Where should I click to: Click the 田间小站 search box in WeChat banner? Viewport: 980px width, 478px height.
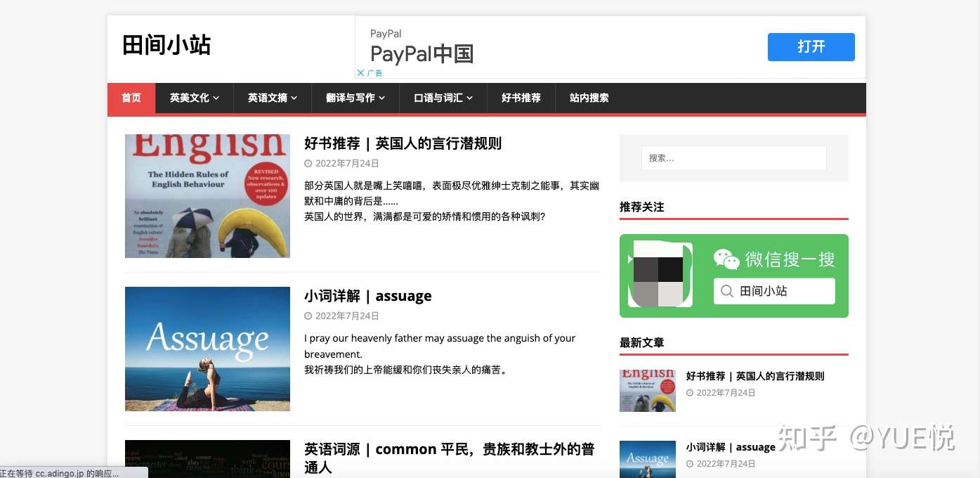pos(774,291)
